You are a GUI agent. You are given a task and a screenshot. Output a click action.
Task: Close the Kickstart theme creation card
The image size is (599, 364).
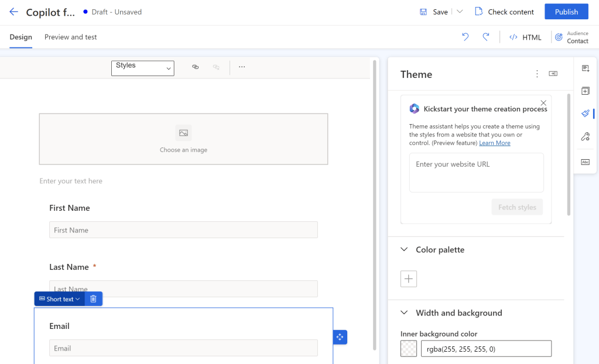543,103
